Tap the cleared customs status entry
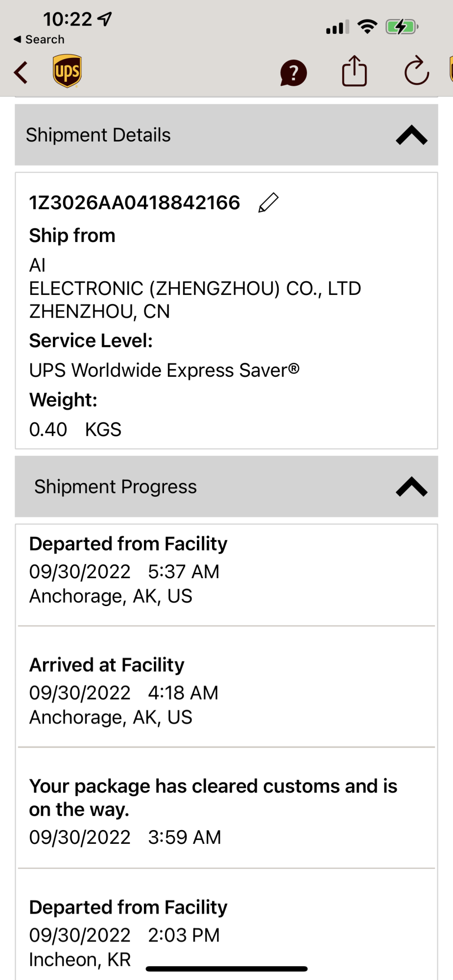Image resolution: width=453 pixels, height=980 pixels. click(x=213, y=811)
